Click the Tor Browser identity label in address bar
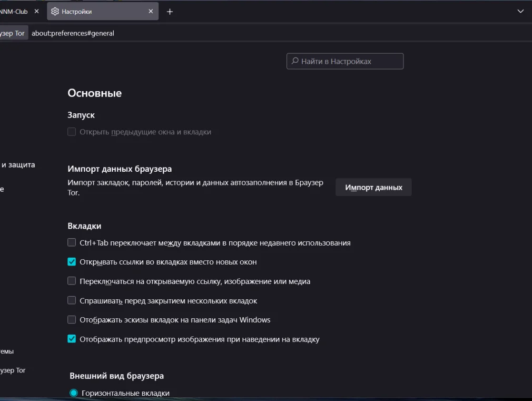This screenshot has width=532, height=401. click(x=13, y=33)
